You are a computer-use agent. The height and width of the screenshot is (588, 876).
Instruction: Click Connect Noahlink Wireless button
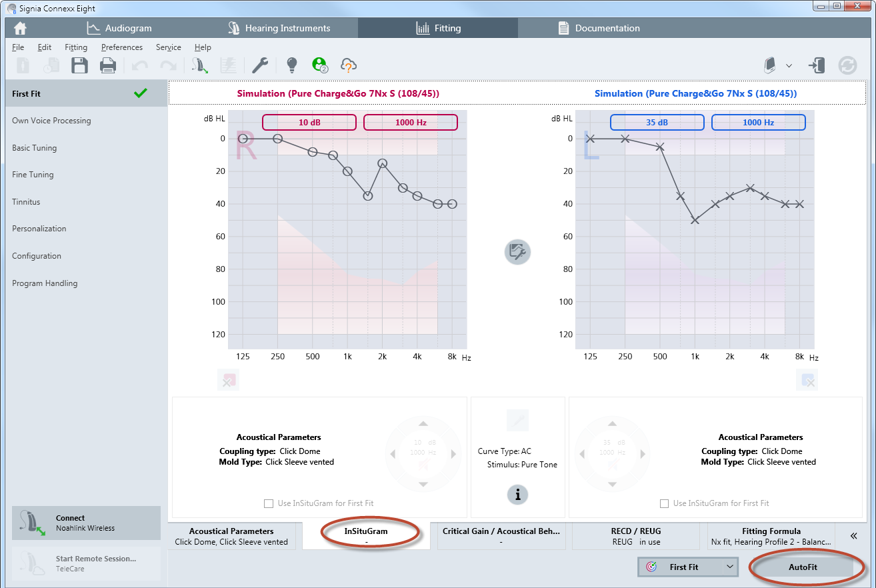[86, 523]
